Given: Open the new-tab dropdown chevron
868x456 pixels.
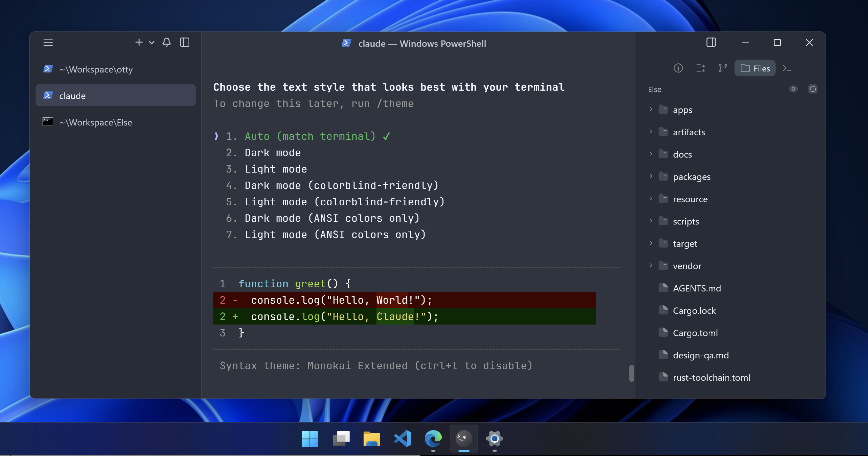Looking at the screenshot, I should click(x=152, y=43).
